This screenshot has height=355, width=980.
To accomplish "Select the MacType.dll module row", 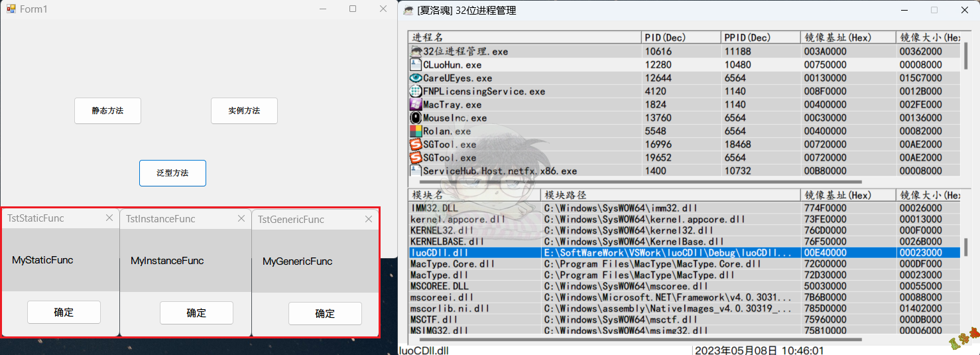I will tap(684, 275).
